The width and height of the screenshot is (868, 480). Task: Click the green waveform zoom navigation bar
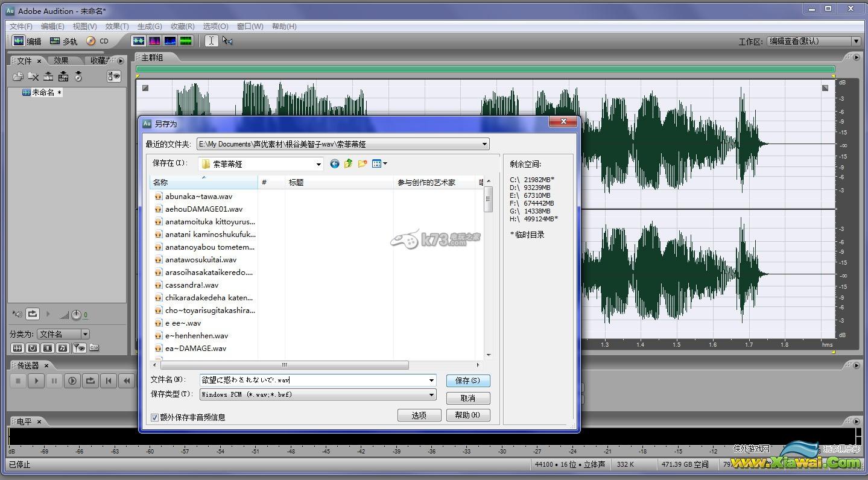(486, 69)
